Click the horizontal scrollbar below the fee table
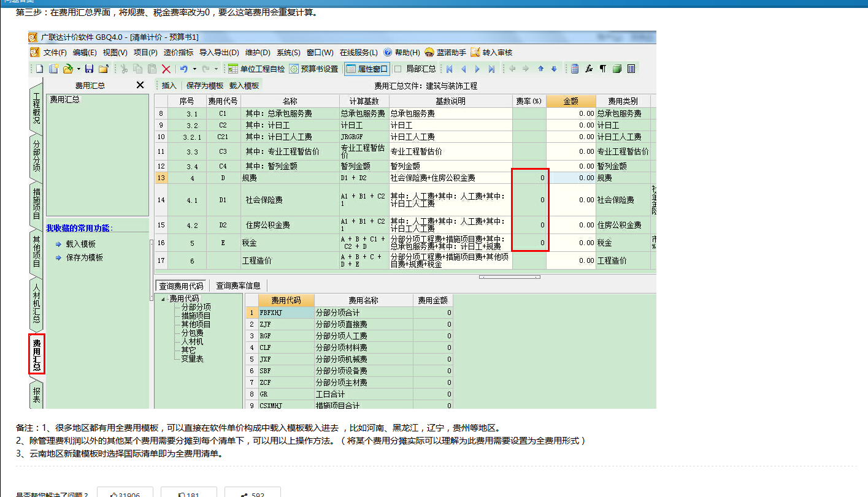 (510, 277)
